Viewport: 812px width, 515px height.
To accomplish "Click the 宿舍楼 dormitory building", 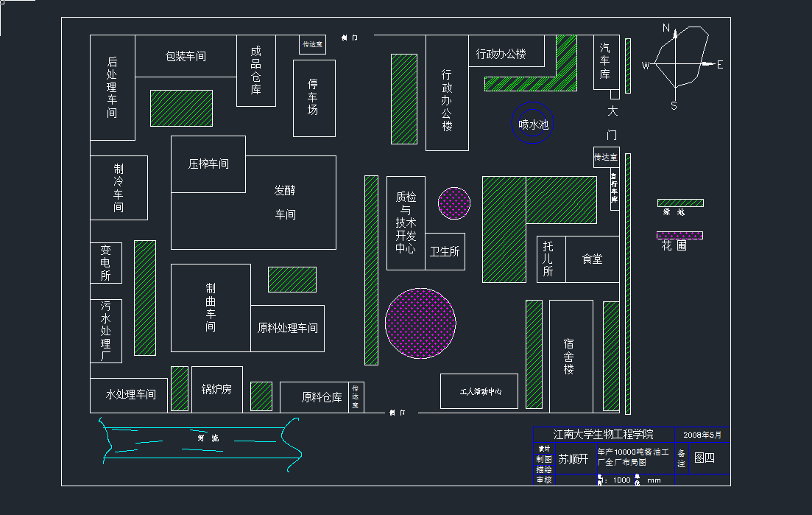I will (571, 356).
